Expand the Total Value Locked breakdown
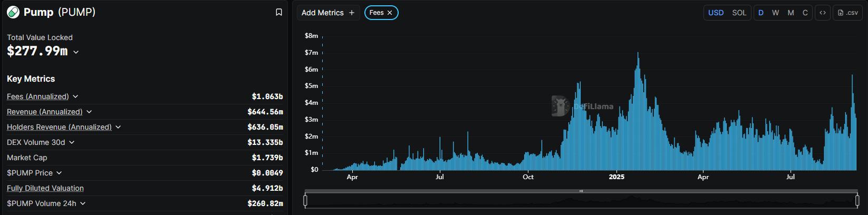Image resolution: width=868 pixels, height=215 pixels. click(76, 52)
